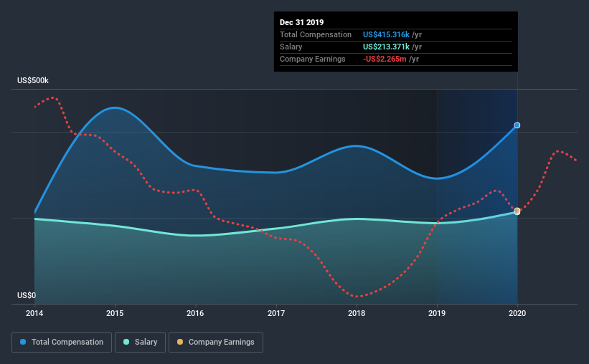
Task: Click the -US$2.265m company earnings value
Action: pyautogui.click(x=385, y=59)
